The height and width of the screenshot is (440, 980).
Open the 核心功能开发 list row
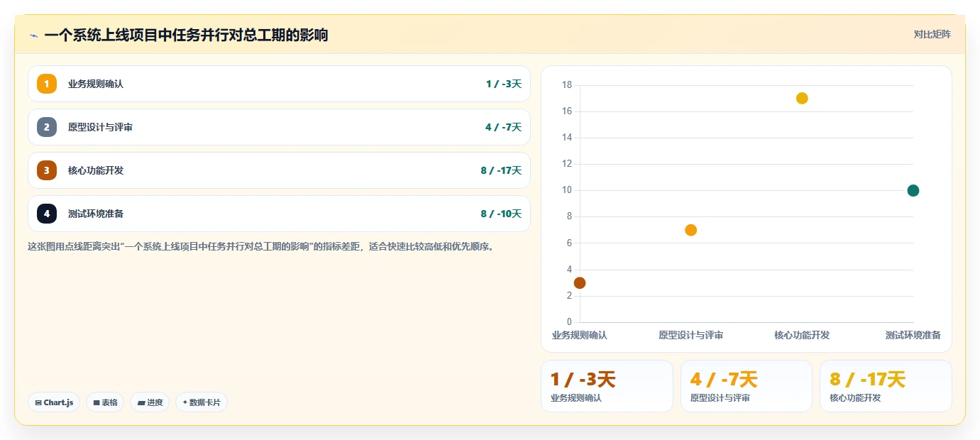pyautogui.click(x=279, y=170)
